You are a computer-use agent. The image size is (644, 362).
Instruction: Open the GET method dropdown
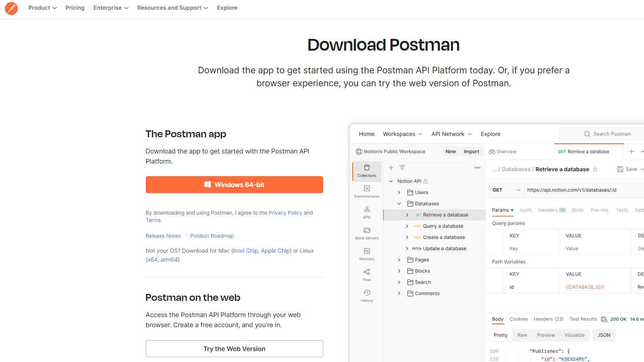[506, 190]
